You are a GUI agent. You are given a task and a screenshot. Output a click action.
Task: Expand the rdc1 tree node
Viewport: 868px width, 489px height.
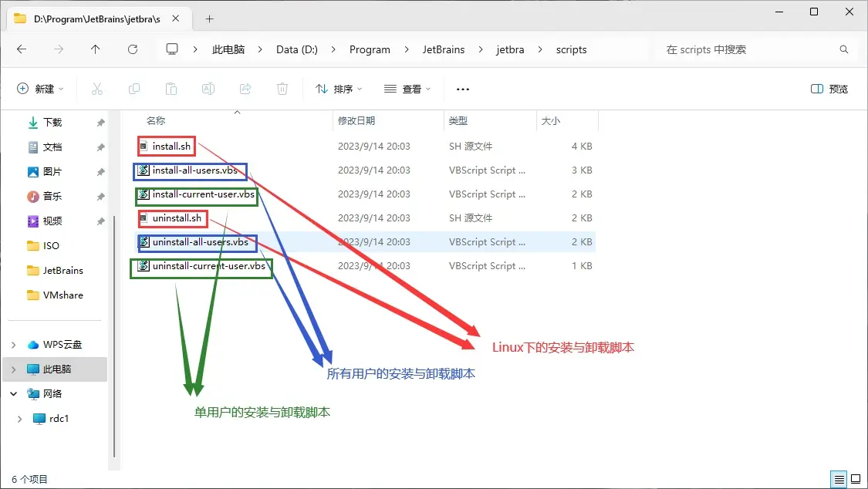pyautogui.click(x=19, y=419)
